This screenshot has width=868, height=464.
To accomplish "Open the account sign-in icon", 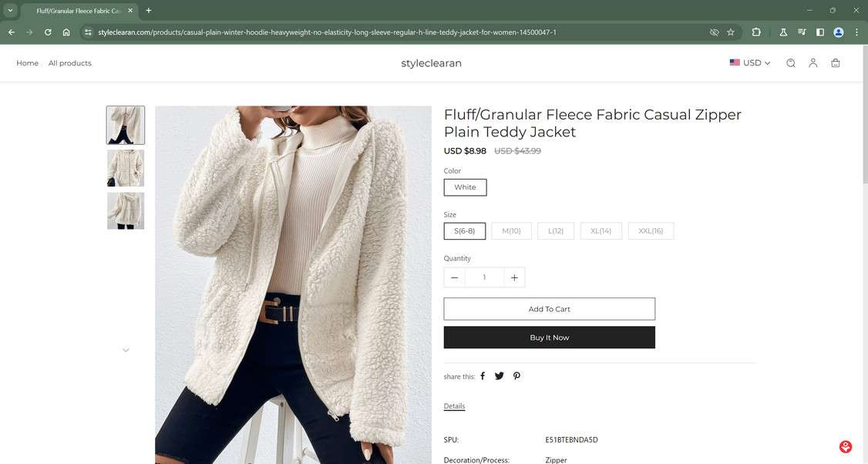I will (x=812, y=62).
